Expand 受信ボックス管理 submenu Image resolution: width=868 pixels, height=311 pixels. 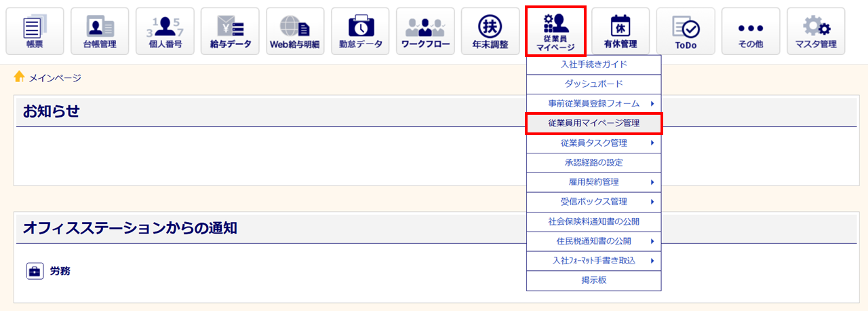[x=594, y=202]
